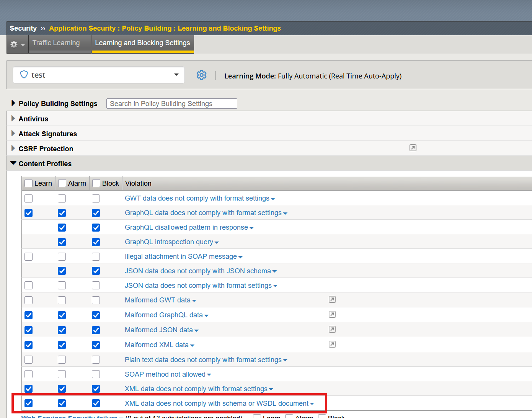532x418 pixels.
Task: Click the blue policy settings gear icon
Action: click(201, 75)
